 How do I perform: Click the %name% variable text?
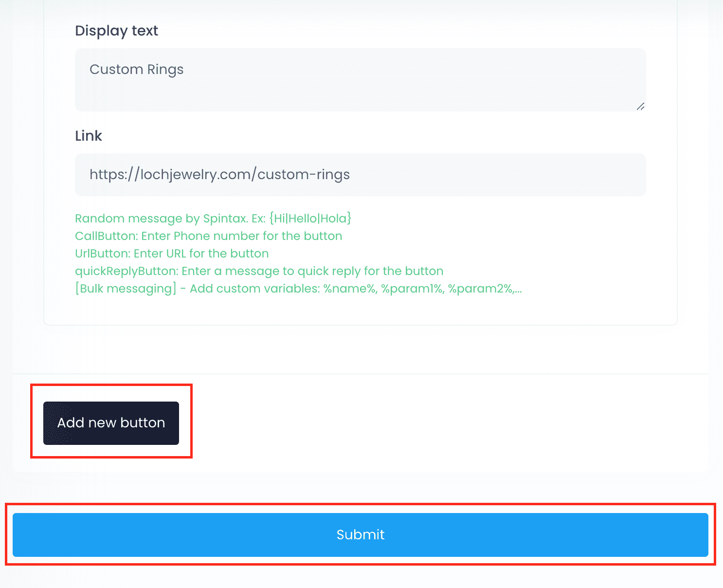(x=350, y=289)
